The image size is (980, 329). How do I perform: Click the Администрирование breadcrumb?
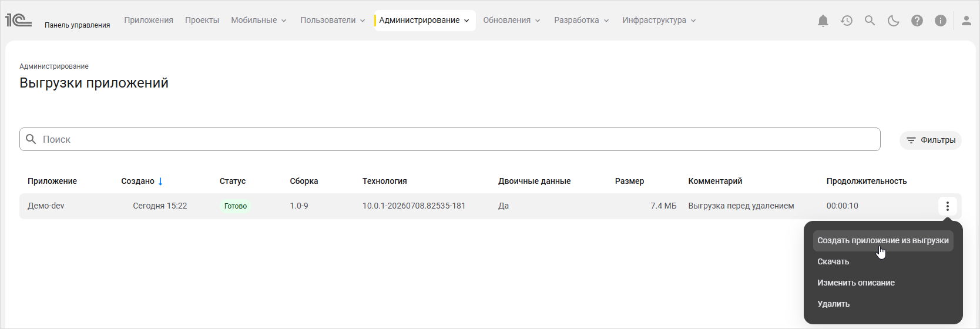[x=54, y=66]
